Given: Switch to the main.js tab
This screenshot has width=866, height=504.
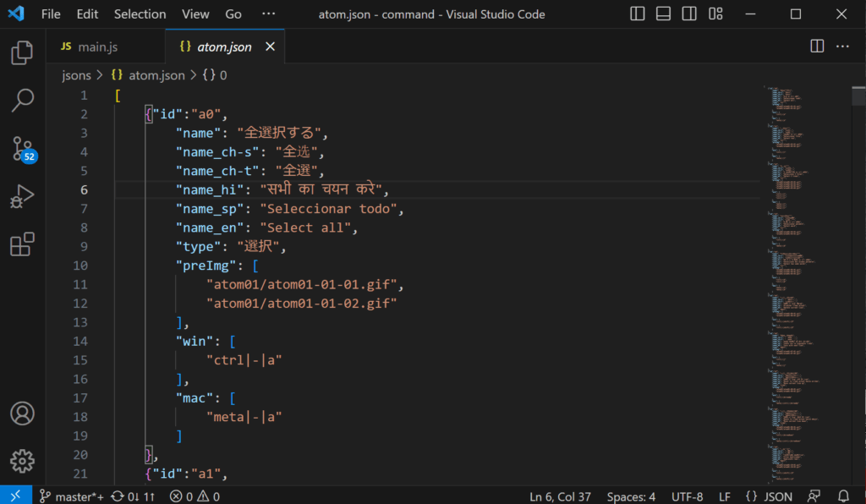Looking at the screenshot, I should coord(96,47).
